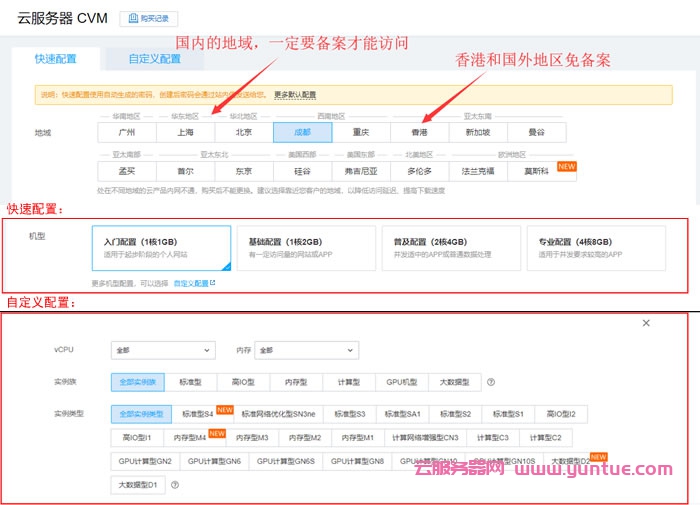This screenshot has width=700, height=505.
Task: Select 计算网络增强型CN3 instance type
Action: (425, 438)
